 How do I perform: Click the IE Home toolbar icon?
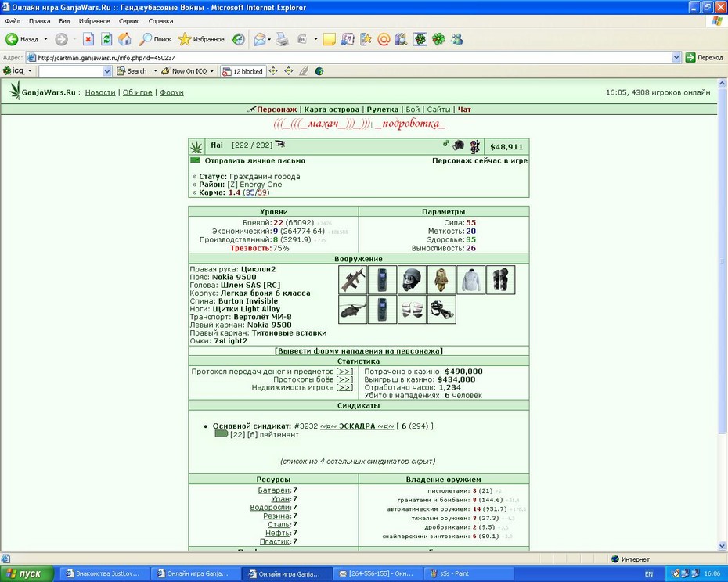click(124, 39)
